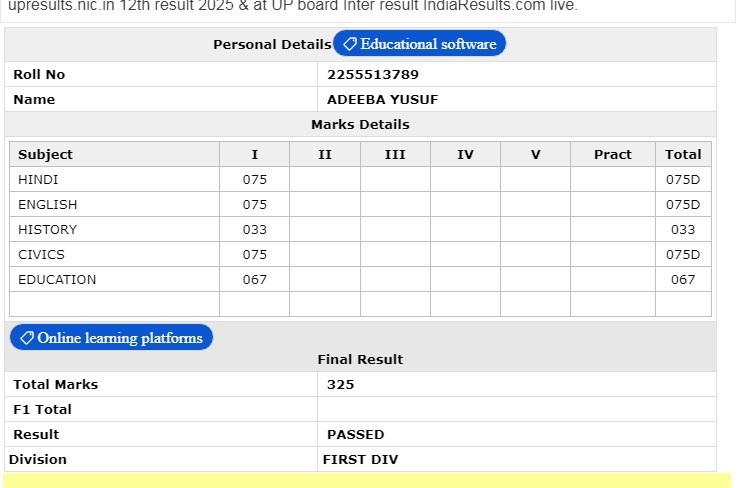
Task: Click the Subject column header
Action: tap(45, 155)
